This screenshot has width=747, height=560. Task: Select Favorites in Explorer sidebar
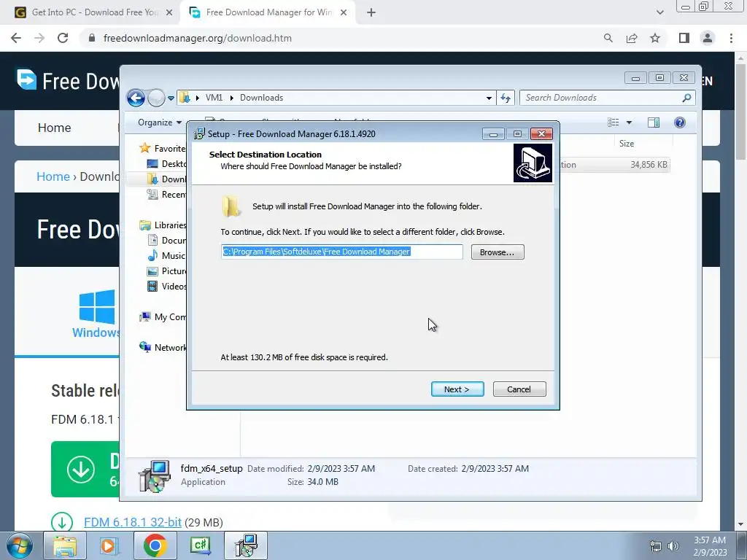click(163, 148)
